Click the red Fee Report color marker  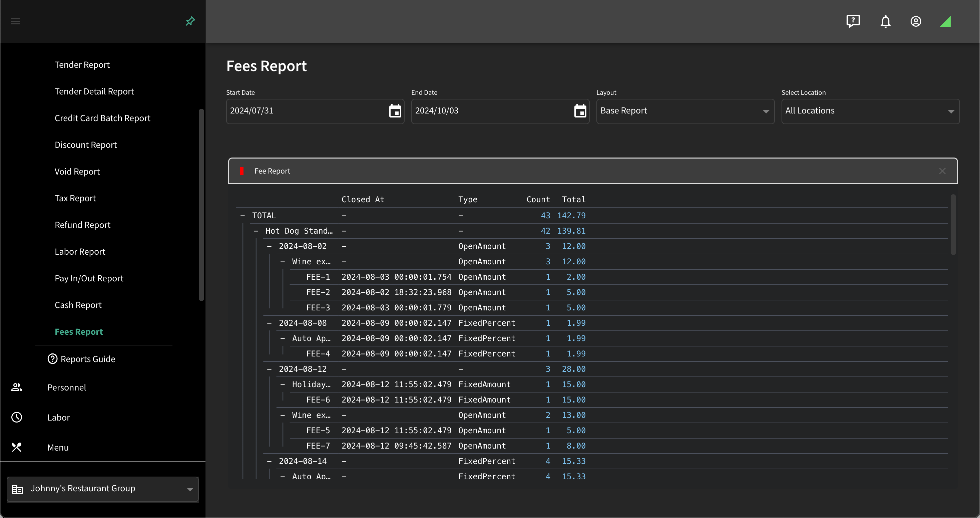[241, 171]
